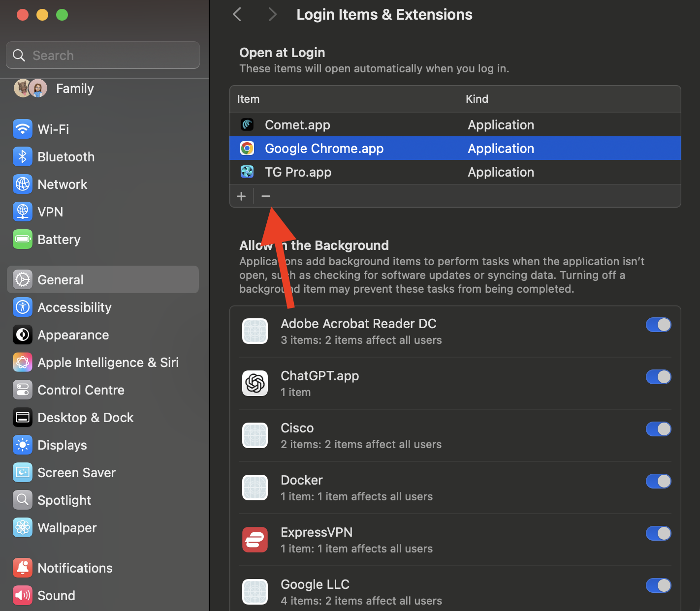This screenshot has width=700, height=611.
Task: Click the Wallpaper flower icon
Action: coord(23,527)
